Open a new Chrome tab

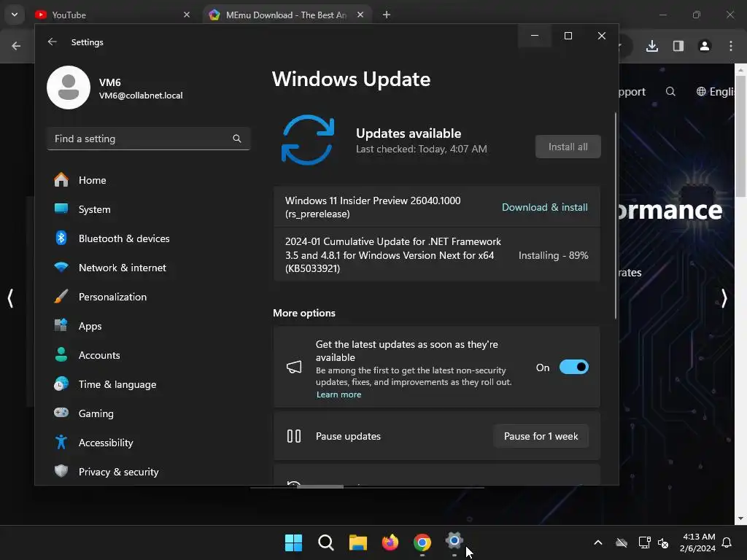point(387,15)
